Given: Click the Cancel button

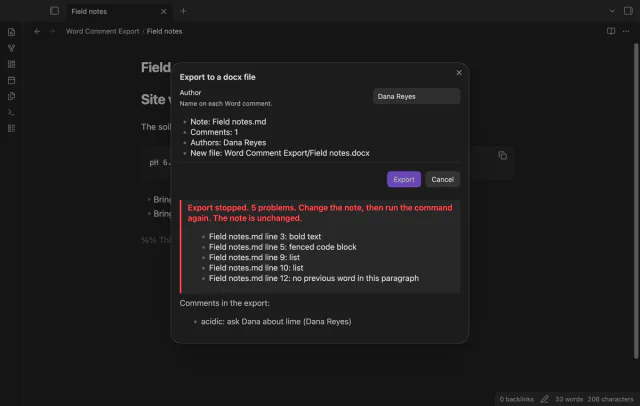Looking at the screenshot, I should [x=442, y=180].
